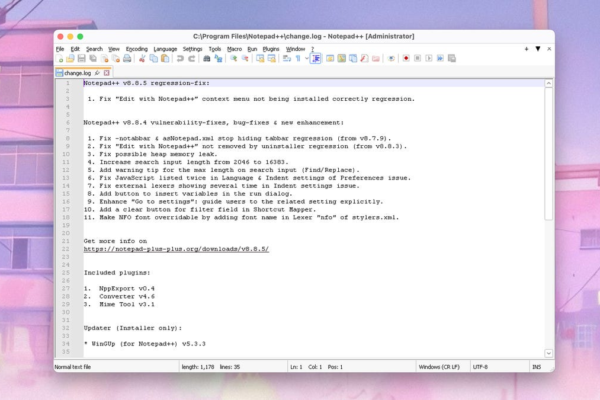Click the Save recorded macro icon
The image size is (600, 400).
coord(452,59)
